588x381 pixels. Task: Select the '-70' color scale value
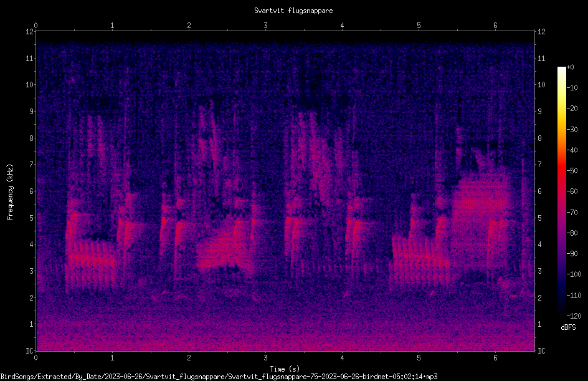(x=572, y=213)
